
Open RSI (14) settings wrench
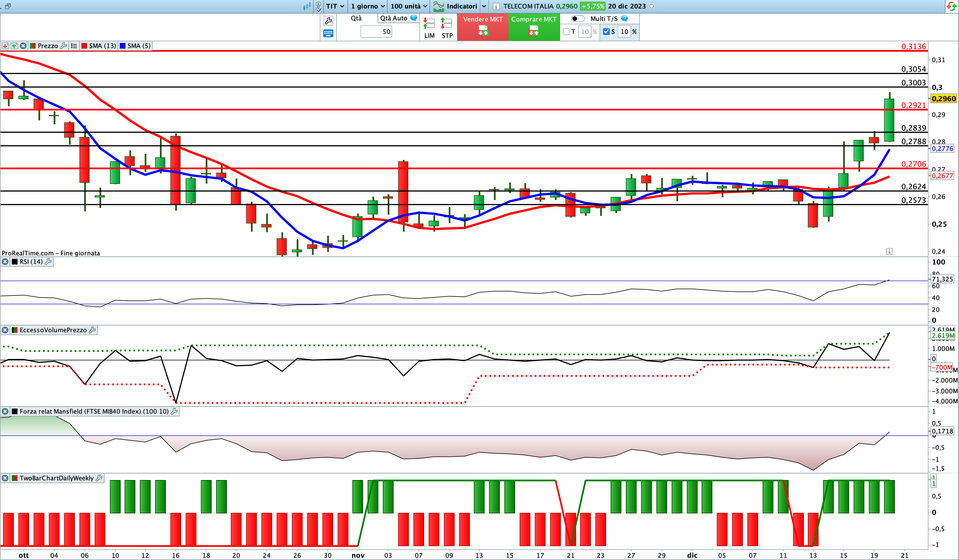48,262
